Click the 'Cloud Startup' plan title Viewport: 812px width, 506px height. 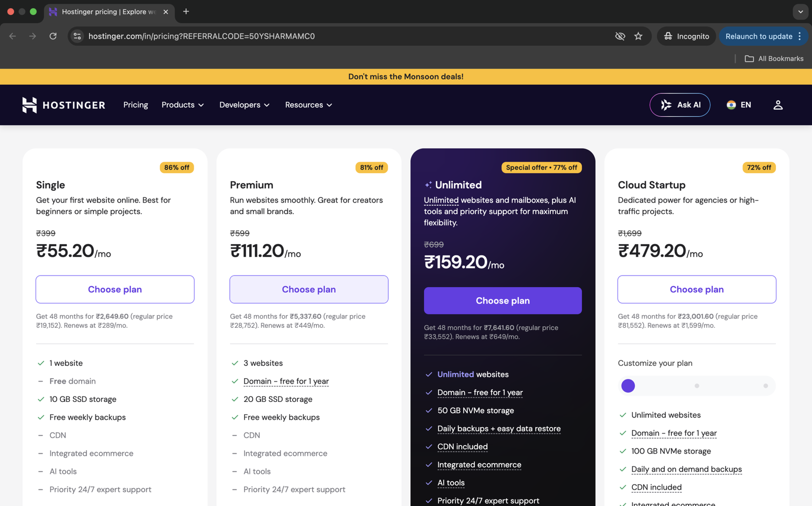652,185
